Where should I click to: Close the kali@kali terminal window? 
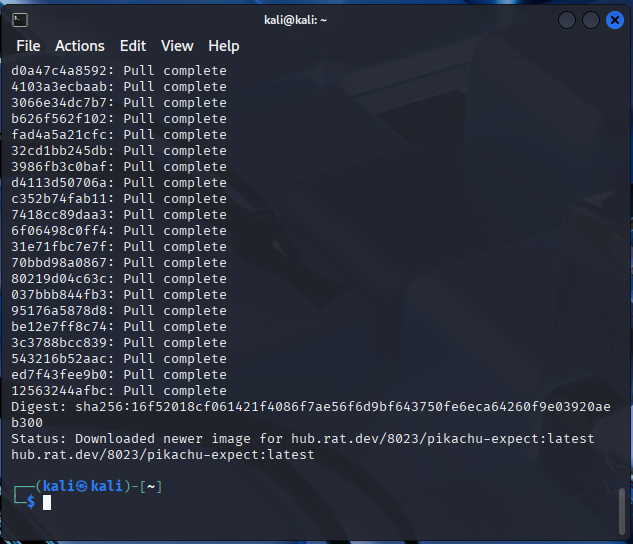click(614, 20)
